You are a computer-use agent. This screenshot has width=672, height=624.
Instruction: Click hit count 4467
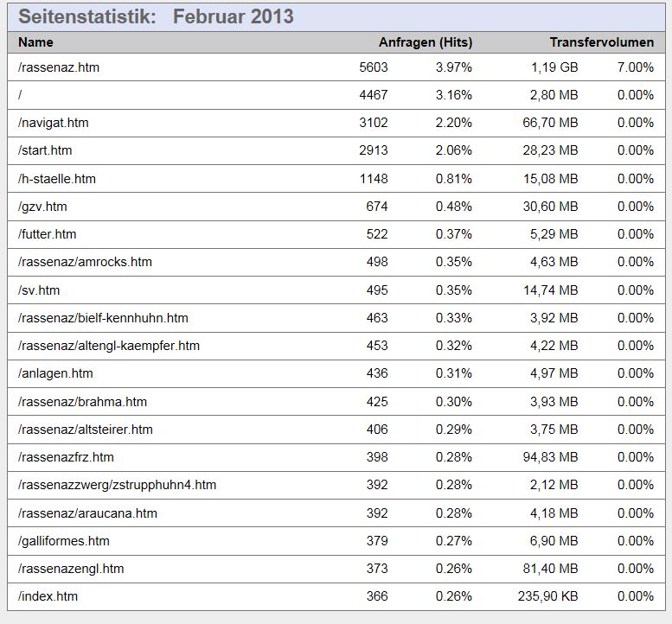374,95
